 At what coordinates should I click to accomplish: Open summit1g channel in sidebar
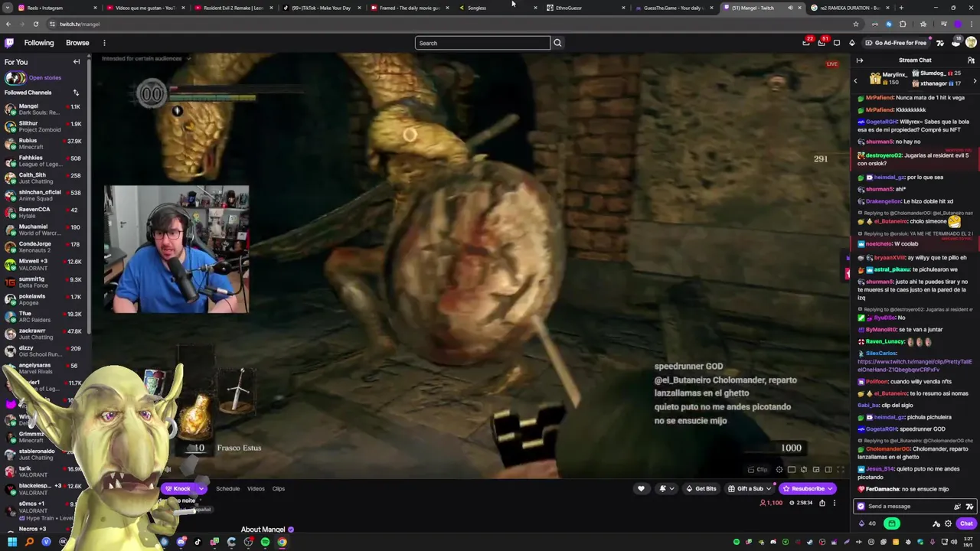[44, 282]
